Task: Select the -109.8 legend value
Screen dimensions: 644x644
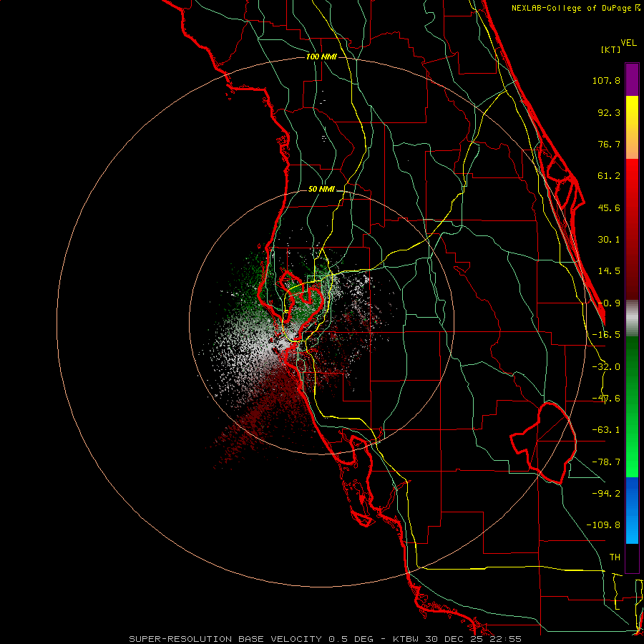Action: [x=603, y=525]
